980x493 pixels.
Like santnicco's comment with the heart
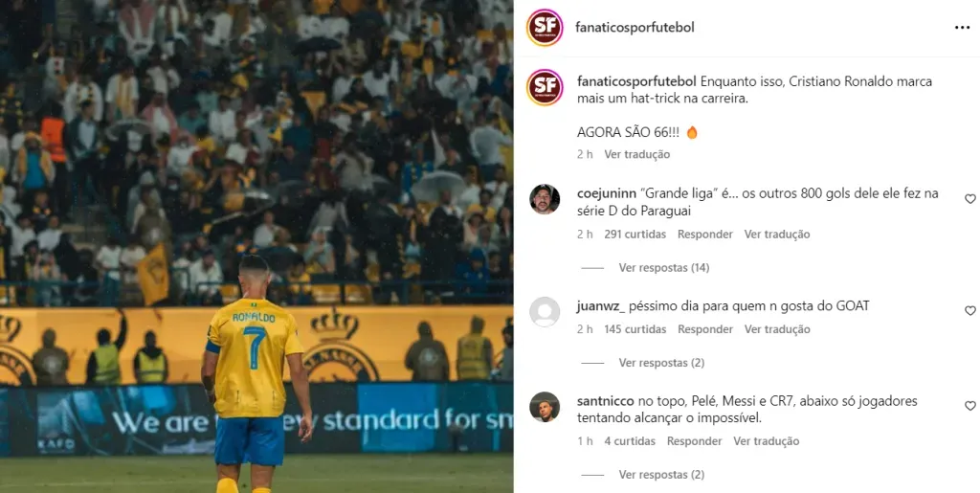tap(970, 406)
